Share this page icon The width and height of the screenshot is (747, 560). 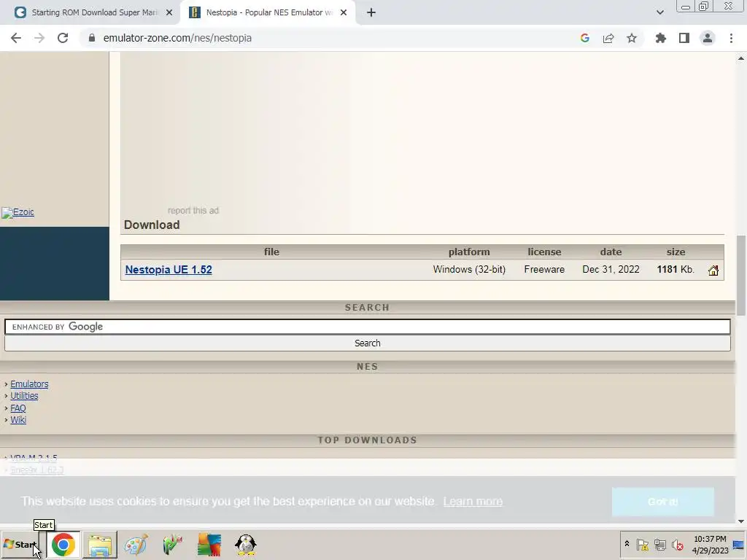(x=608, y=38)
